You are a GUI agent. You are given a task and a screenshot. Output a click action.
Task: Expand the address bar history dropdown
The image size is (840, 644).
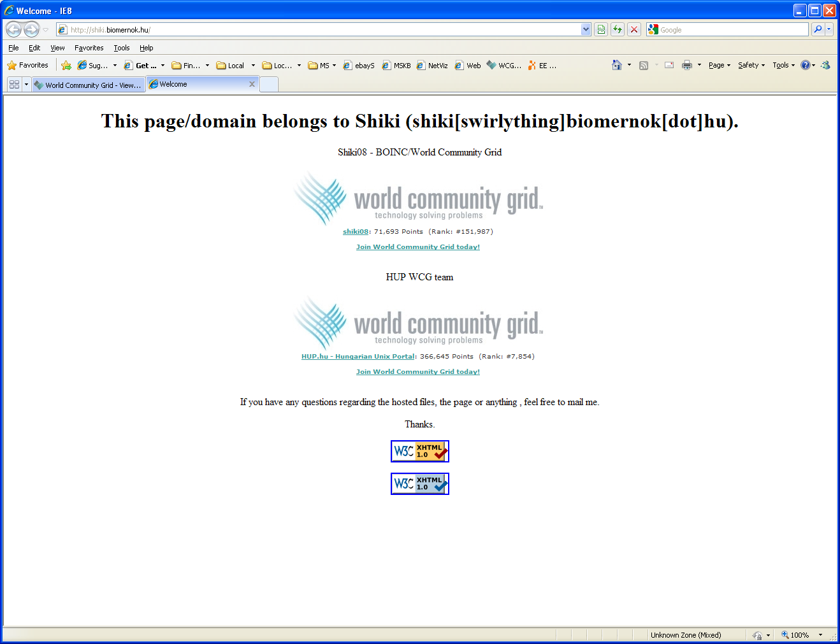tap(586, 29)
